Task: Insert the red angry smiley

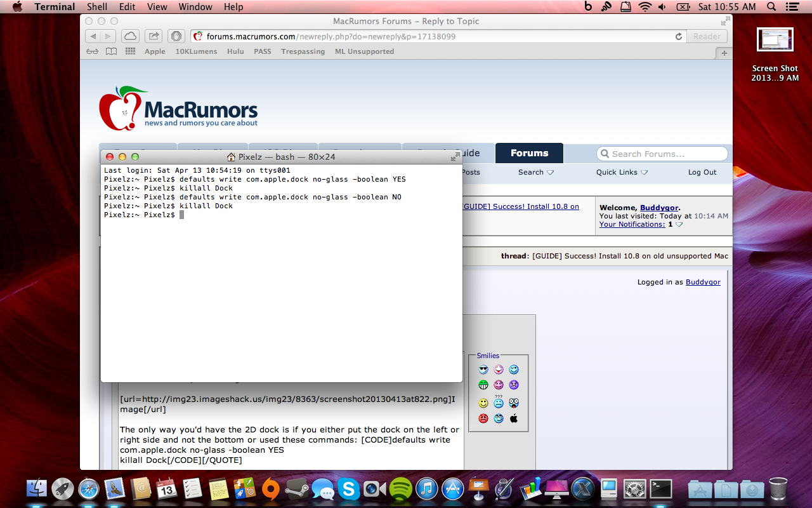Action: 483,418
